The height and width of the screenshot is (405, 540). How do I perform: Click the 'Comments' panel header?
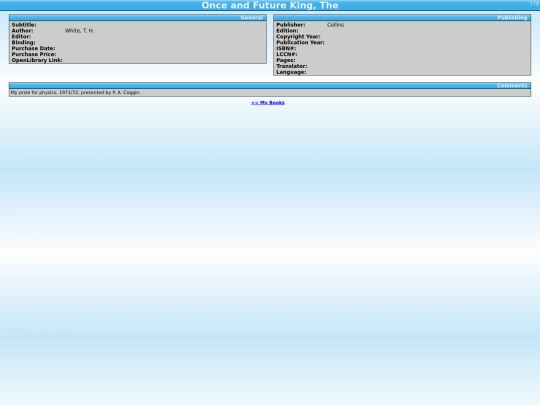[x=270, y=85]
